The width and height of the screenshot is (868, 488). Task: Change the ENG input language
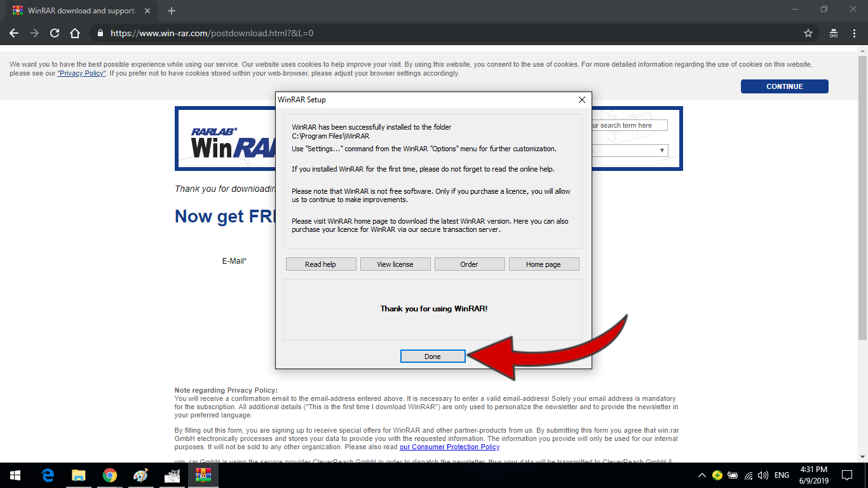click(782, 475)
